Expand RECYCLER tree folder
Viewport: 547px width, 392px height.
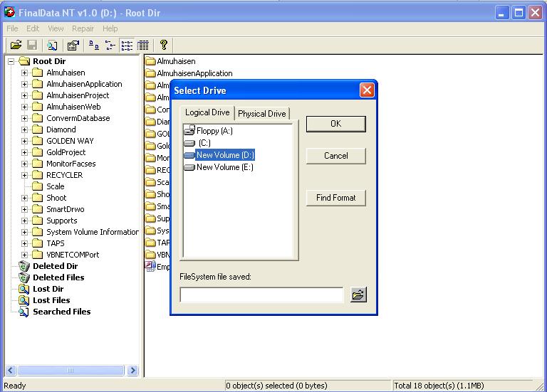(24, 175)
